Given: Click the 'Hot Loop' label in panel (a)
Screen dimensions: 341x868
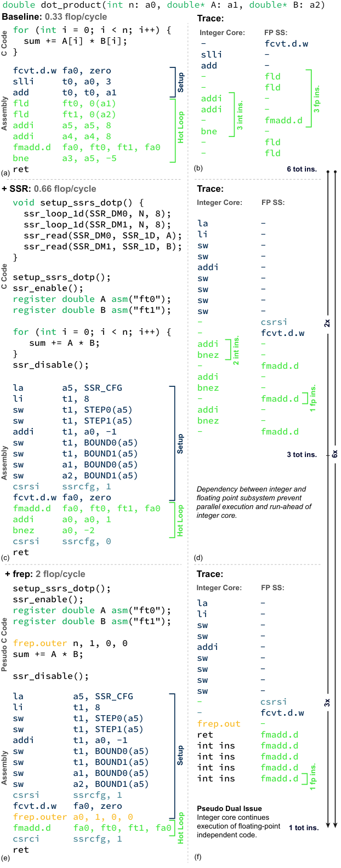Looking at the screenshot, I should coord(180,128).
